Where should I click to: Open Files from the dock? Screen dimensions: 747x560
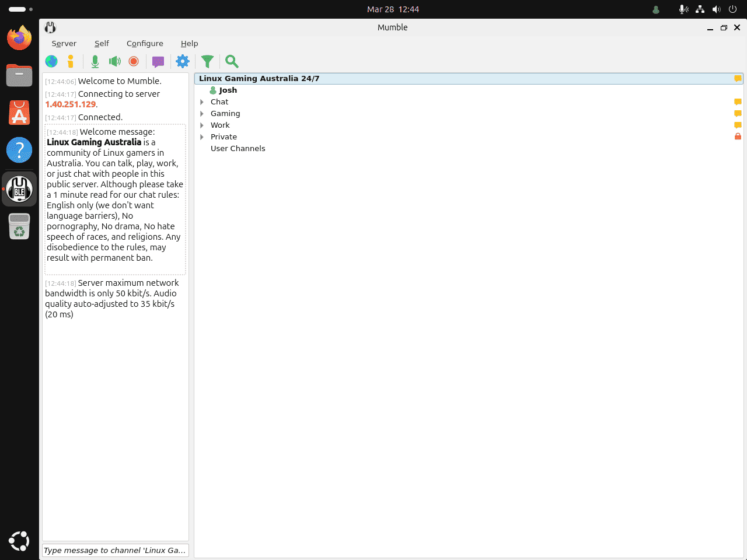[19, 76]
